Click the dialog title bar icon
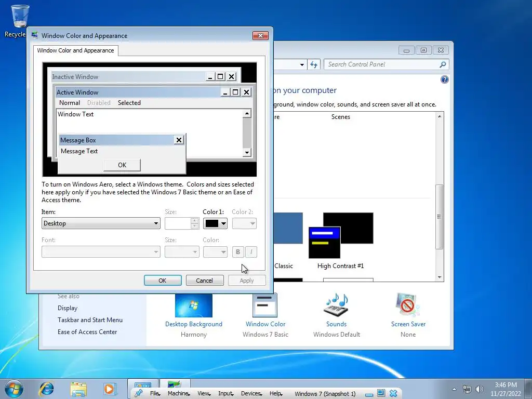 click(35, 35)
